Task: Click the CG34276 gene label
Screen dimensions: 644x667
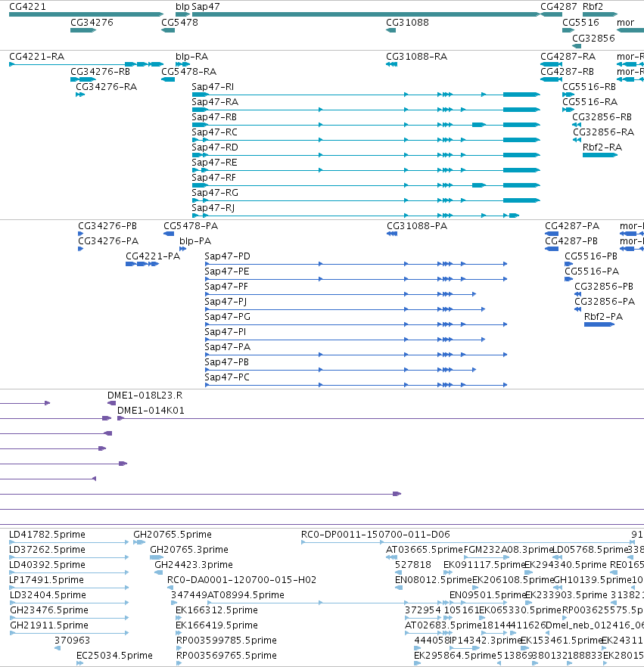Action: click(x=92, y=23)
